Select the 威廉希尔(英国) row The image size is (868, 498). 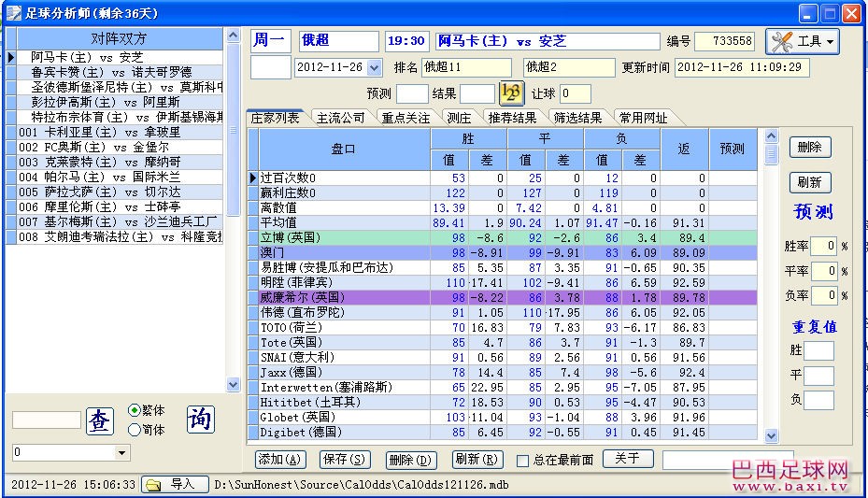[x=507, y=298]
